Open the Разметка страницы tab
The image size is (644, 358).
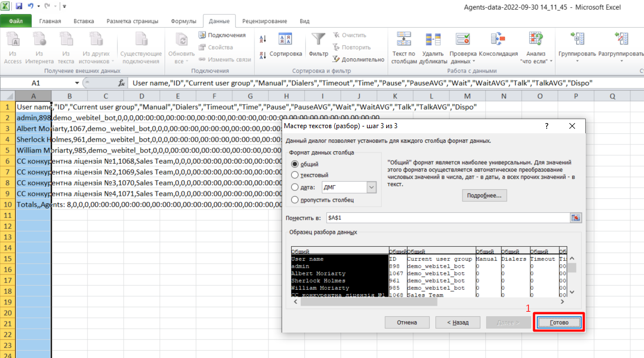tap(132, 21)
